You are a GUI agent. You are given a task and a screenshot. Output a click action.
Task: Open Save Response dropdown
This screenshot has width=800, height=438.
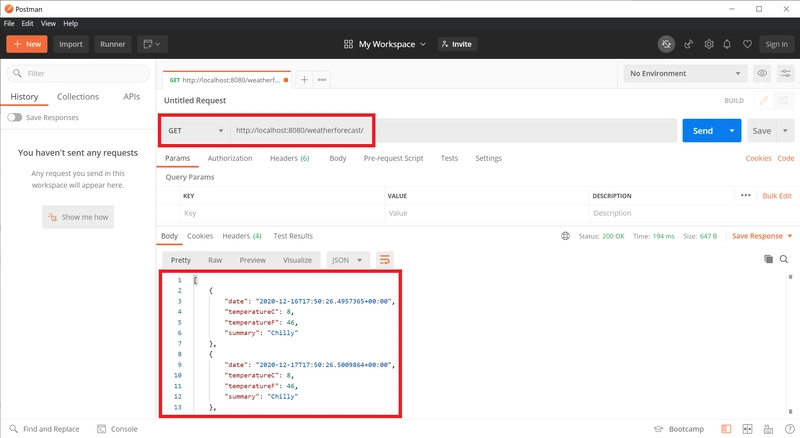point(762,236)
